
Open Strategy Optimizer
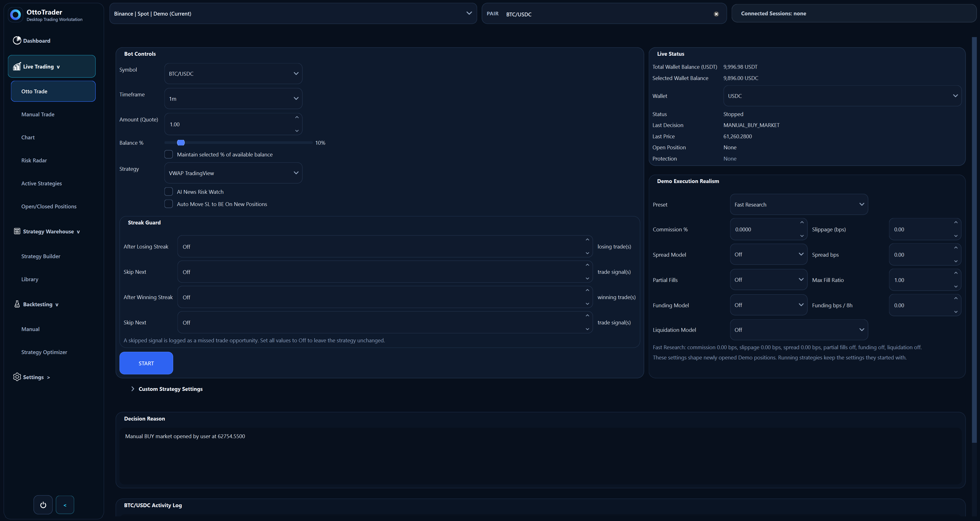click(44, 352)
